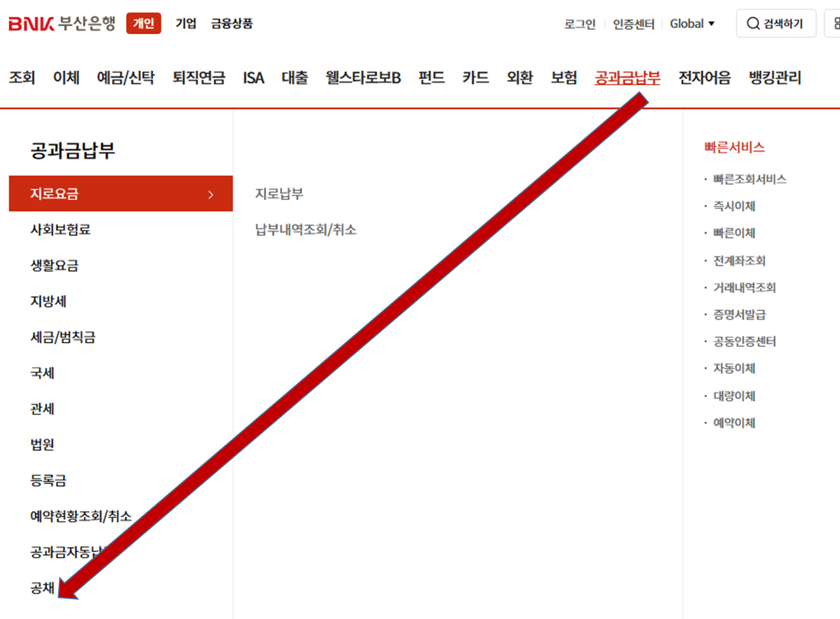Open 예약현황조회/취소 in the sidebar
The height and width of the screenshot is (619, 840).
coord(80,516)
